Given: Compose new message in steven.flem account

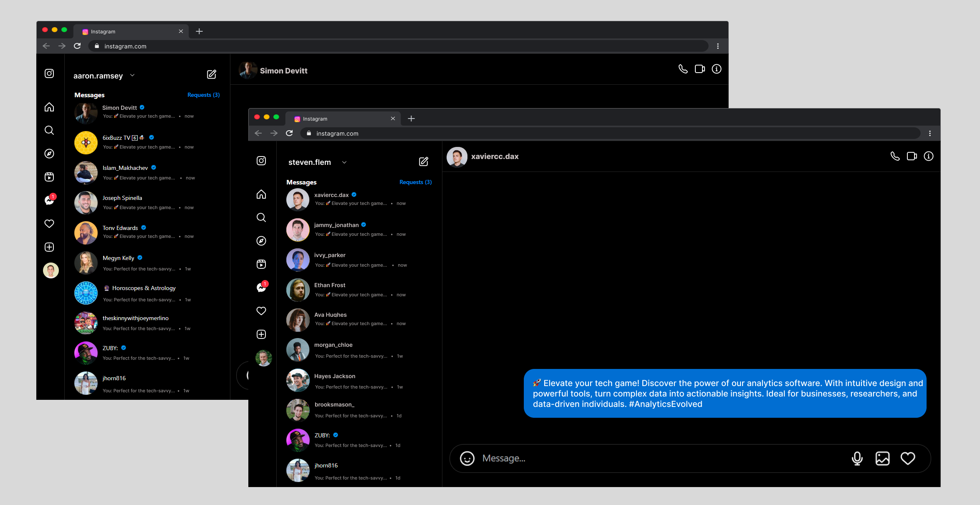Looking at the screenshot, I should 423,162.
